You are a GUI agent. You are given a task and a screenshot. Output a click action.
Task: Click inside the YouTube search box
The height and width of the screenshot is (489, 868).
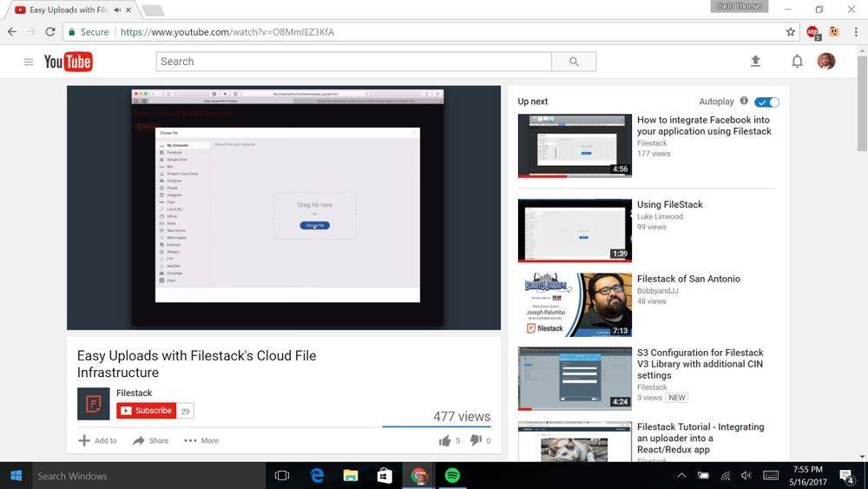(353, 62)
